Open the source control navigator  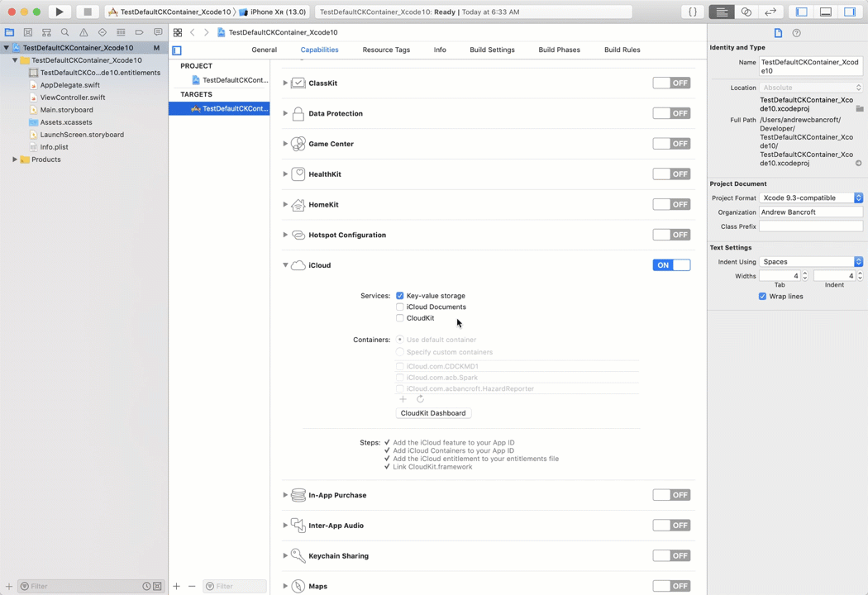pyautogui.click(x=27, y=32)
